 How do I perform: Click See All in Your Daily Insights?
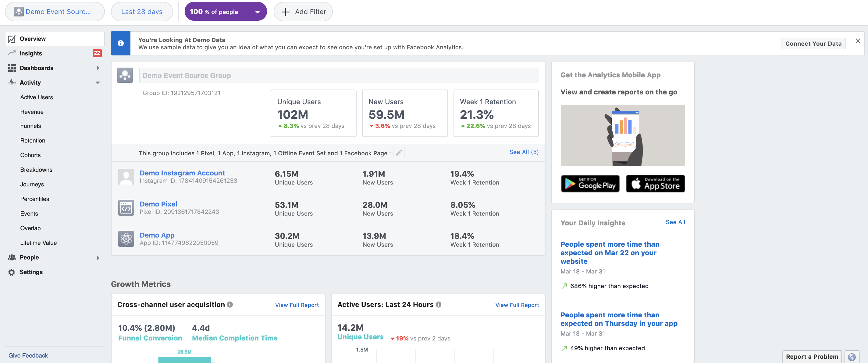pyautogui.click(x=675, y=222)
